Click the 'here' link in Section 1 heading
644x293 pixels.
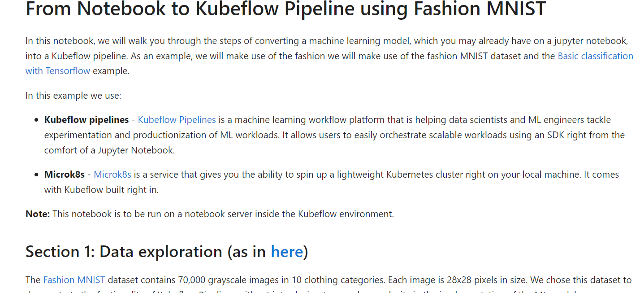coord(286,252)
